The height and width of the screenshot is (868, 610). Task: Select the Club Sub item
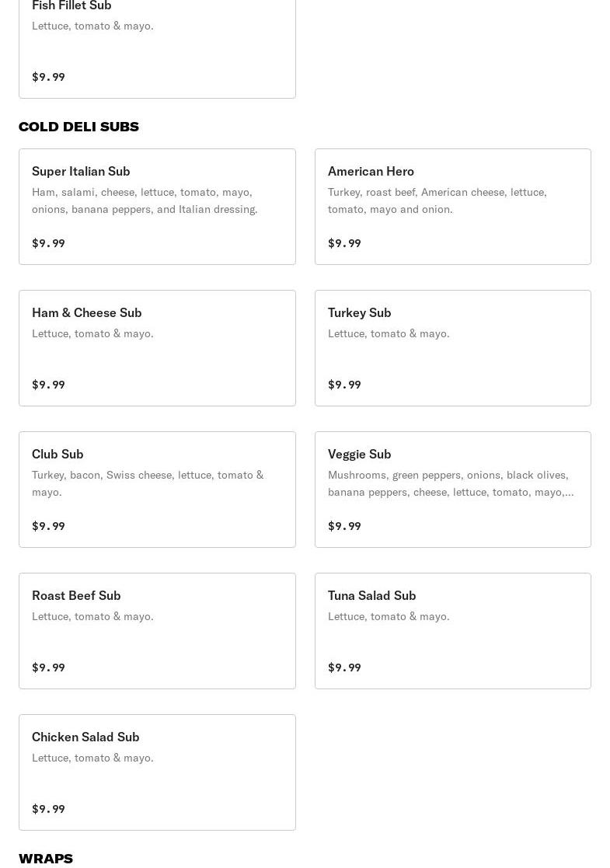click(157, 490)
